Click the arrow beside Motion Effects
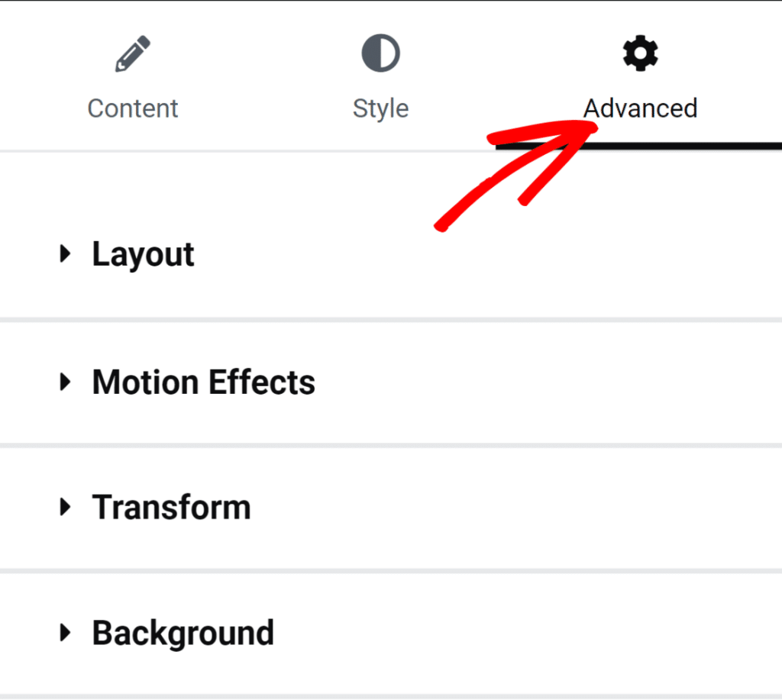Viewport: 782px width, 700px height. click(64, 382)
